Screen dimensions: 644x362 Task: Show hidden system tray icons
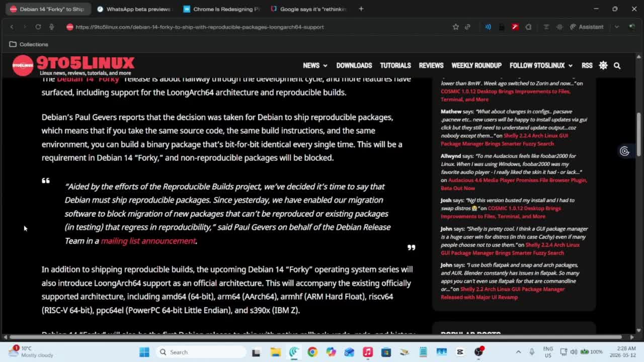click(x=518, y=352)
